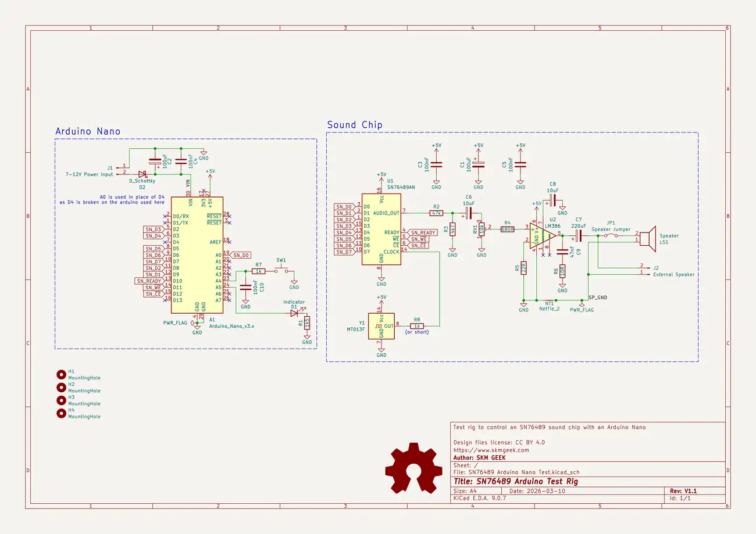The image size is (756, 534).
Task: Click the 'Arduino Nano' section heading
Action: (88, 131)
